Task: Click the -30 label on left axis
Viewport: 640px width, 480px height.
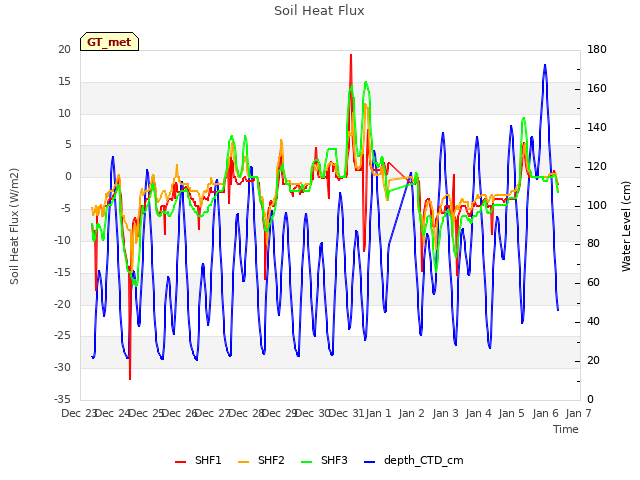Action: tap(62, 367)
